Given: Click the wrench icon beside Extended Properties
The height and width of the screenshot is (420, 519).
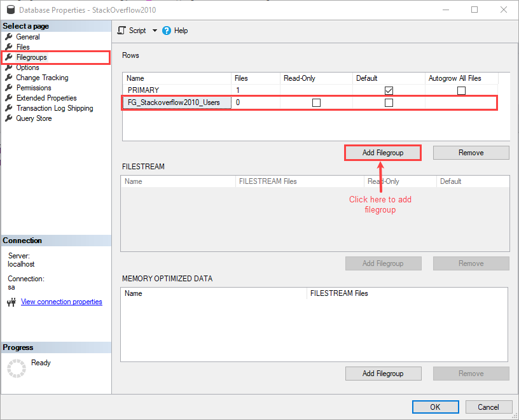Looking at the screenshot, I should (9, 98).
